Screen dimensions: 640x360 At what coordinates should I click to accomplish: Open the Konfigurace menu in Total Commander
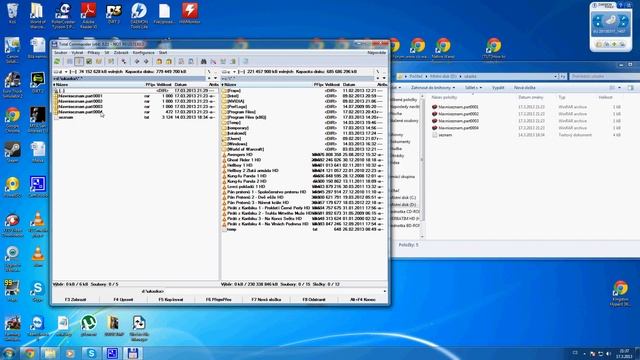point(144,53)
